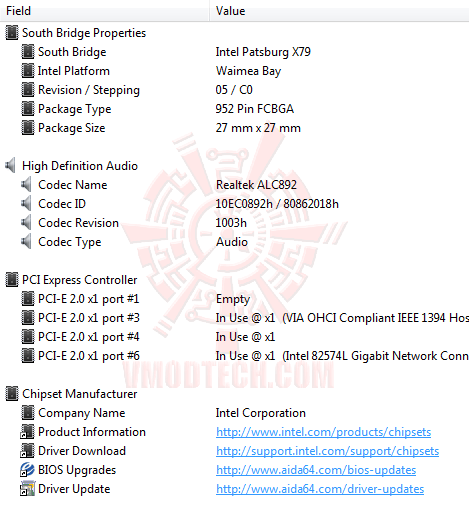
Task: Select the Codec Name field label
Action: (73, 185)
